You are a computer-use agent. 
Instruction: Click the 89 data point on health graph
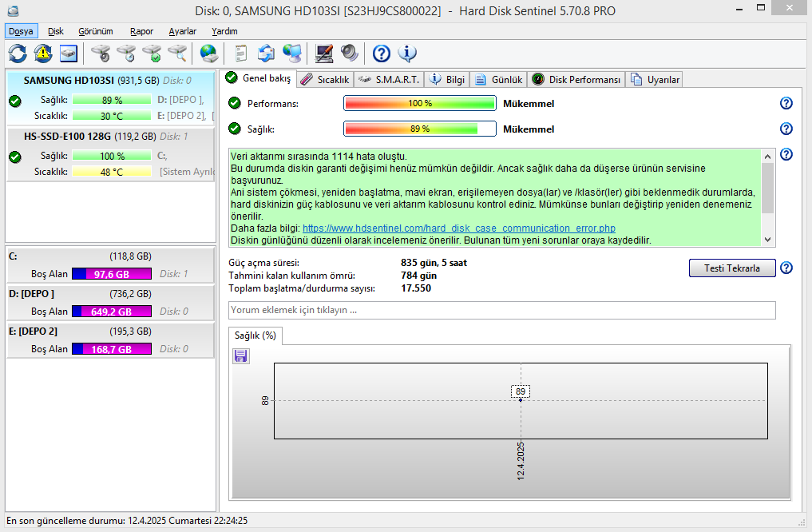[x=521, y=400]
